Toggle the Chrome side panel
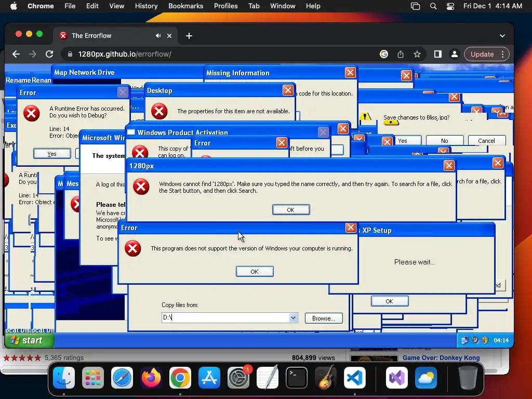 (437, 54)
